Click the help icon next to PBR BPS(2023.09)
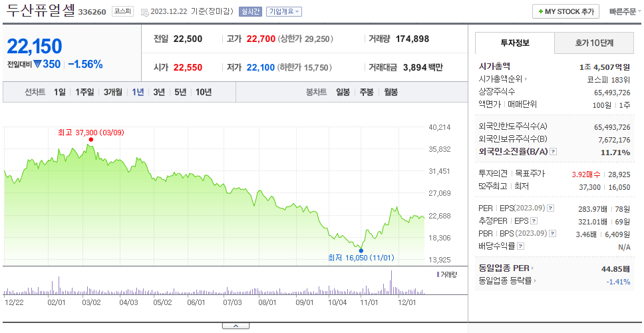This screenshot has height=333, width=644. click(553, 234)
